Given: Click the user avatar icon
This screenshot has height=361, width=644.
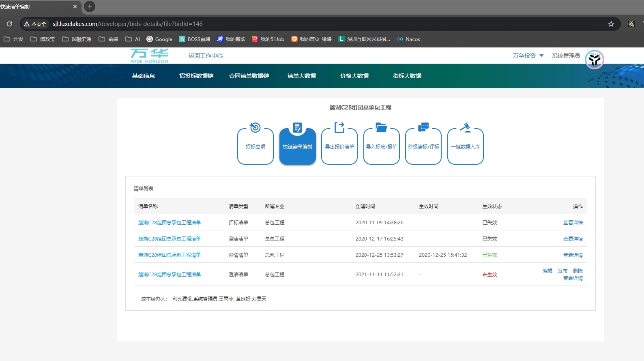Looking at the screenshot, I should pos(595,60).
